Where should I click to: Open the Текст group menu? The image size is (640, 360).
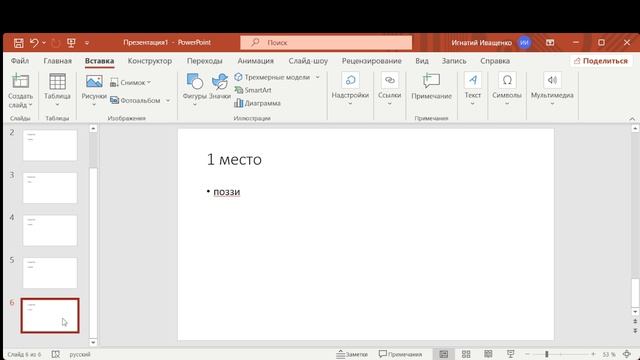(473, 89)
